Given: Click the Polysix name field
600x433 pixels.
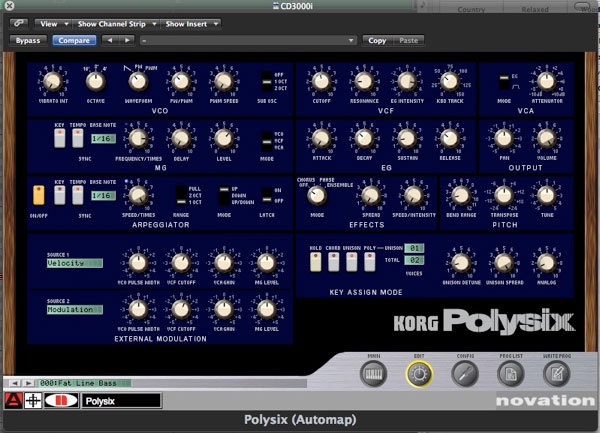Looking at the screenshot, I should [x=121, y=400].
